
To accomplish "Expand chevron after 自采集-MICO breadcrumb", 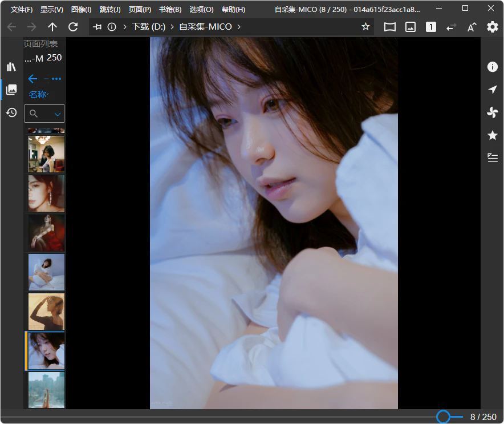I will coord(239,27).
